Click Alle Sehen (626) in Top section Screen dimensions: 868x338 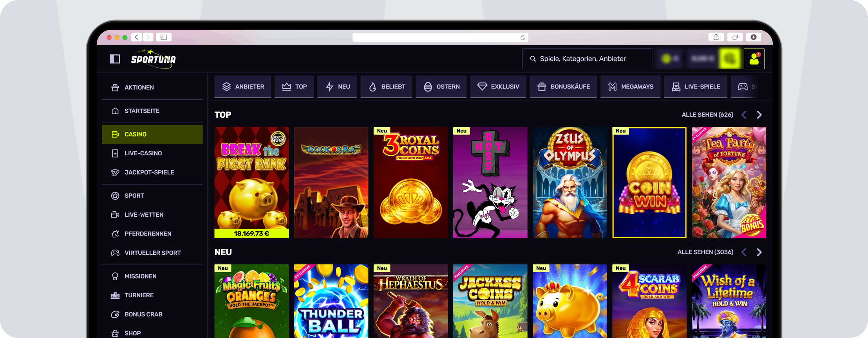coord(707,115)
